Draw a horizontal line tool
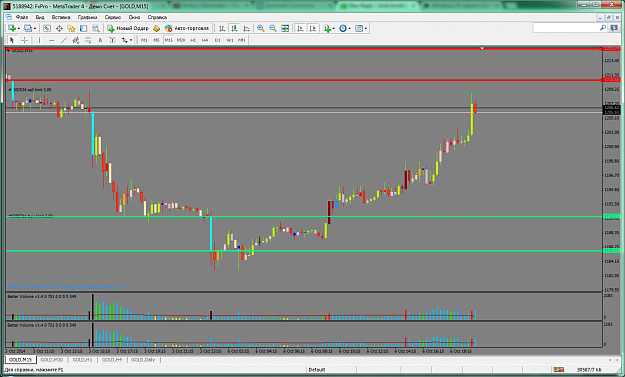Viewport: 625px width, 377px height. coord(51,40)
